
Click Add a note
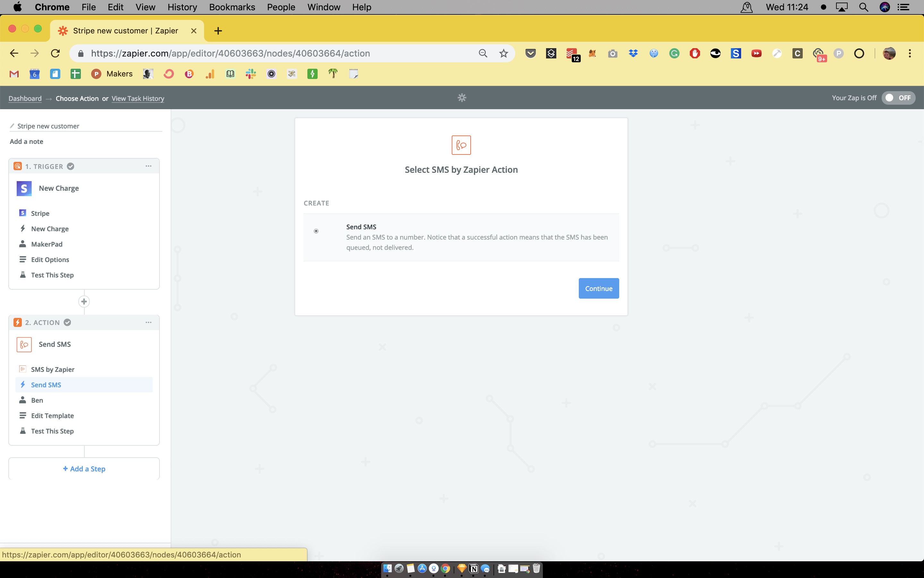(26, 141)
